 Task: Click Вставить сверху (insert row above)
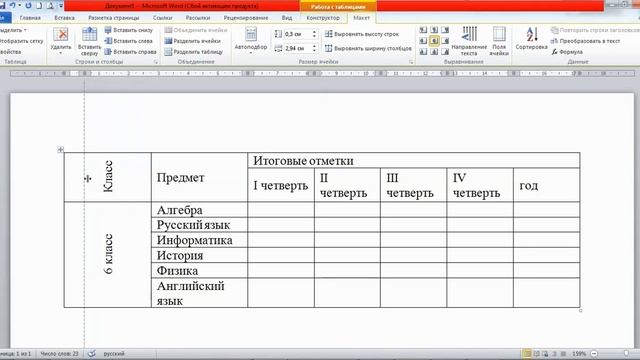tap(89, 42)
